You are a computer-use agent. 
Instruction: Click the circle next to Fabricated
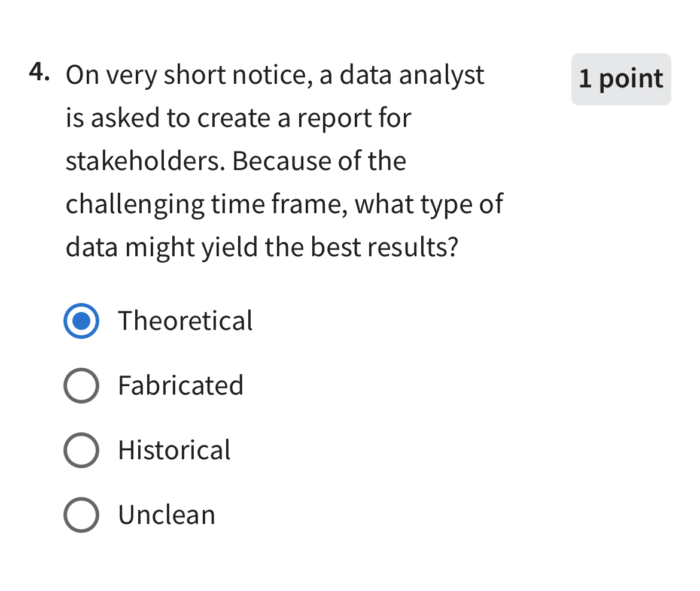click(x=81, y=386)
